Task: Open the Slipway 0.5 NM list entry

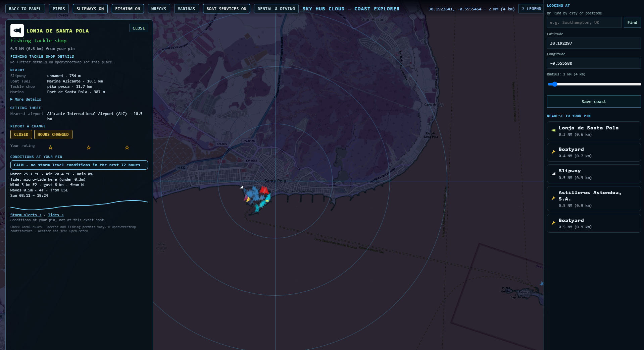Action: tap(594, 174)
